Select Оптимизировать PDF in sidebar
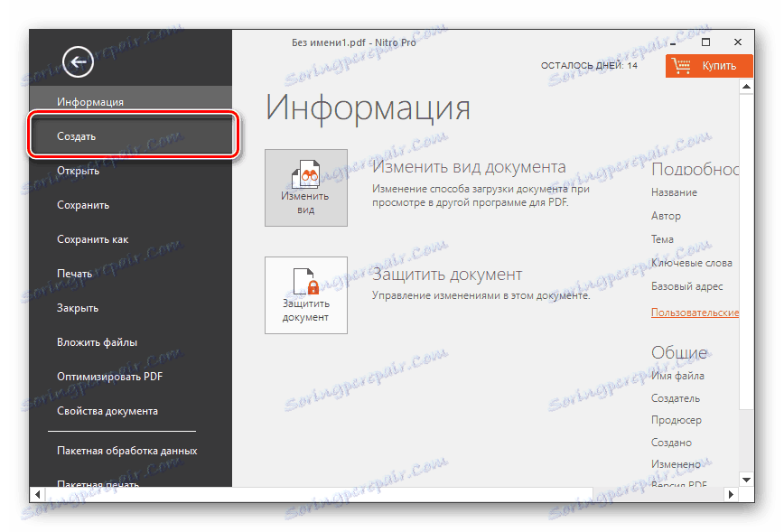Image resolution: width=784 pixels, height=532 pixels. click(130, 377)
